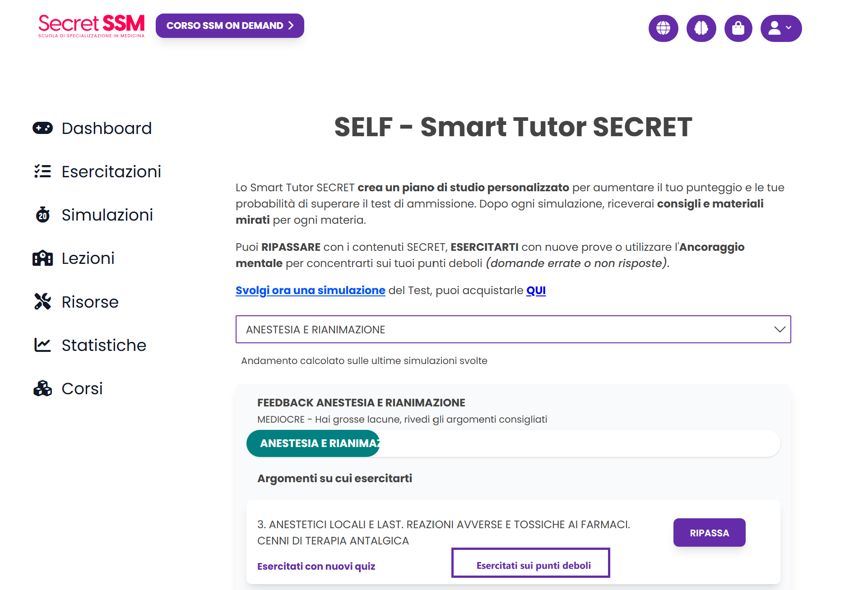Click the QUI purchase link
The image size is (868, 590).
[x=536, y=290]
